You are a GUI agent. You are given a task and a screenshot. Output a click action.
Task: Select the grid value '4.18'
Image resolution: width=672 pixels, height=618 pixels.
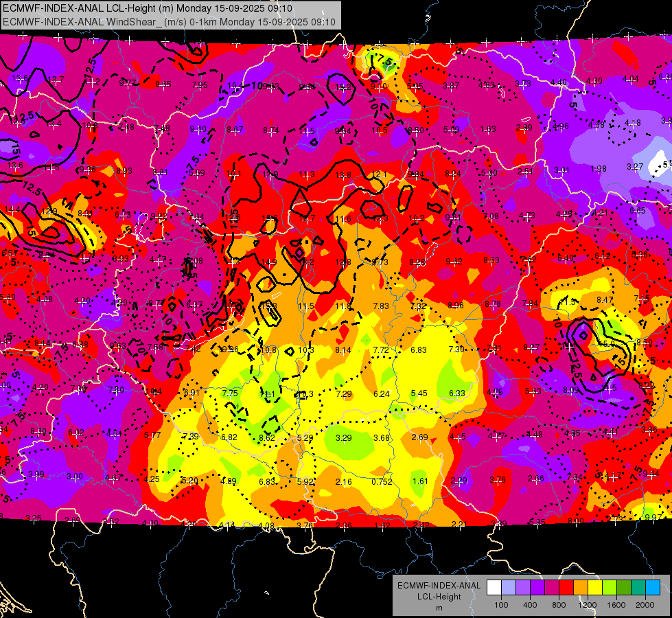pyautogui.click(x=633, y=123)
